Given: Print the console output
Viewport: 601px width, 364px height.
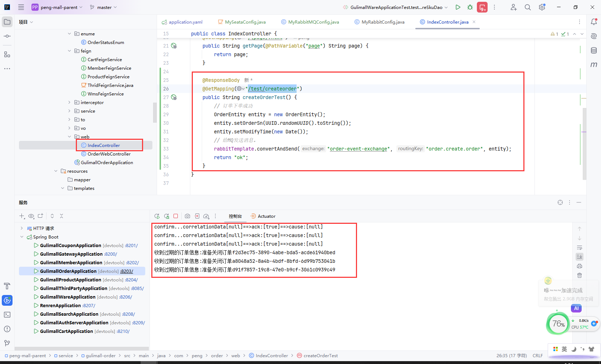Looking at the screenshot, I should [580, 266].
